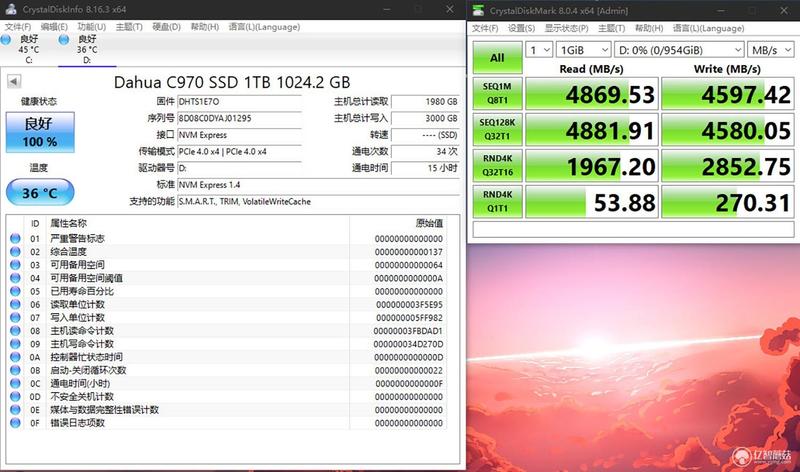This screenshot has width=800, height=472.
Task: Click the 良好 100 % health status button
Action: click(40, 132)
